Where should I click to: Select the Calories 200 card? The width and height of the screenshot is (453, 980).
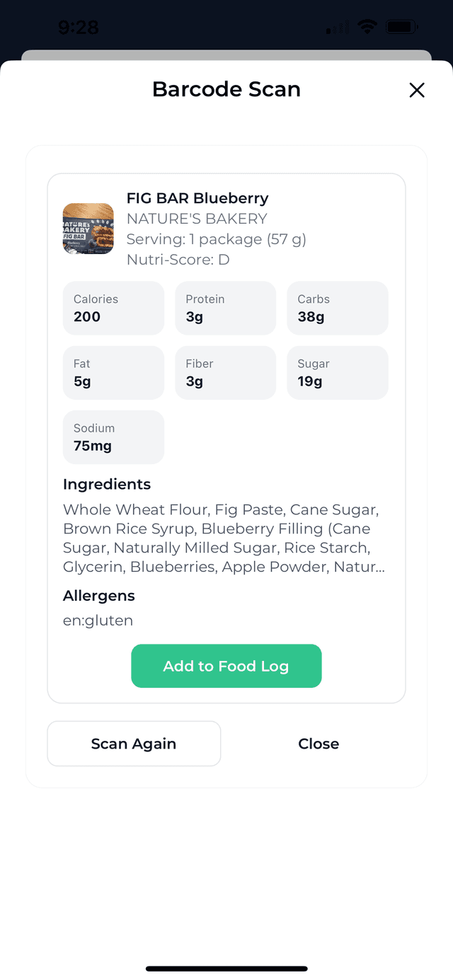[x=113, y=308]
